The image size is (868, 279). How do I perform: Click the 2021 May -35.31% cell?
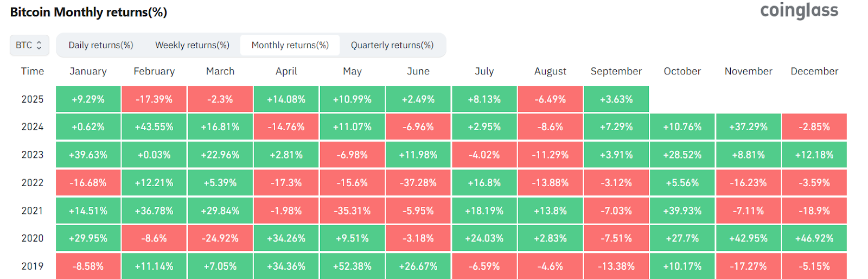click(x=352, y=211)
